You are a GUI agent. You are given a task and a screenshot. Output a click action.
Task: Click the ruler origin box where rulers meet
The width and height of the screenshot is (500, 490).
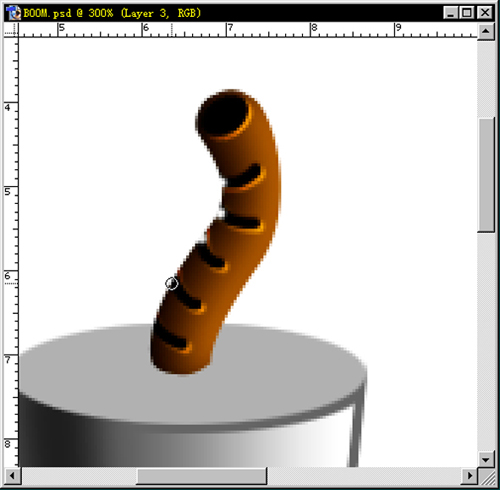(x=11, y=30)
